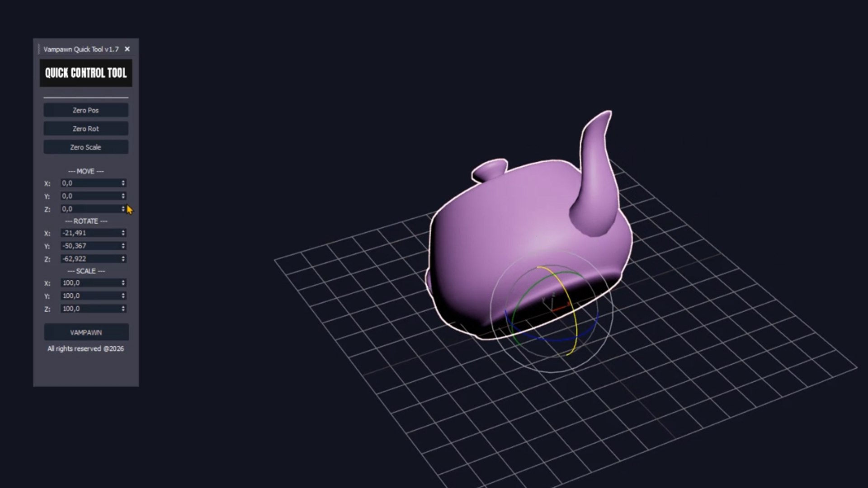Click the Scale Y spinner arrows
Viewport: 868px width, 488px height.
pos(123,296)
